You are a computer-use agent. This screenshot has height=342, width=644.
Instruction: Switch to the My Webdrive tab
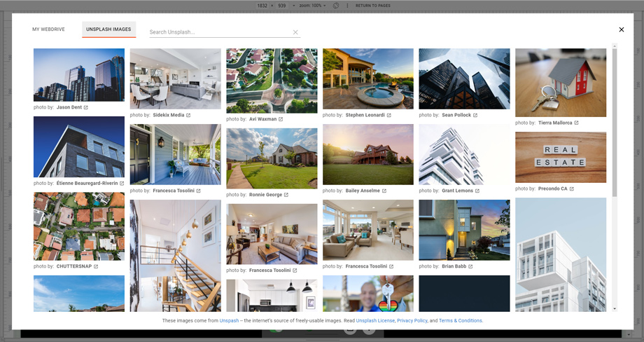click(47, 29)
